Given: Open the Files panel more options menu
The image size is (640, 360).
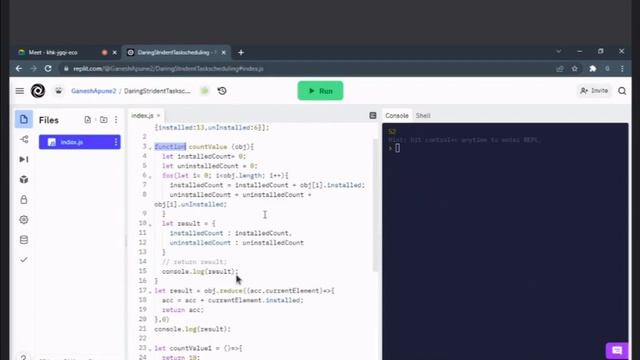Looking at the screenshot, I should click(116, 120).
